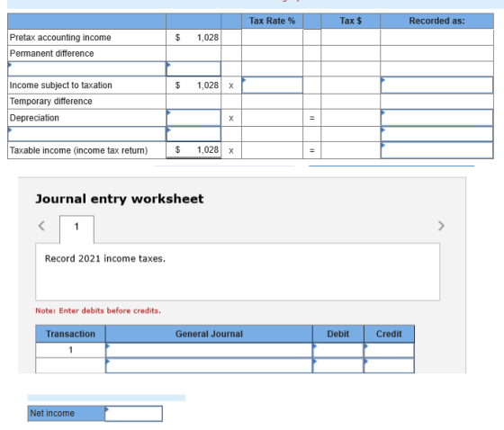Click the taxable income value 1,028

(x=208, y=149)
